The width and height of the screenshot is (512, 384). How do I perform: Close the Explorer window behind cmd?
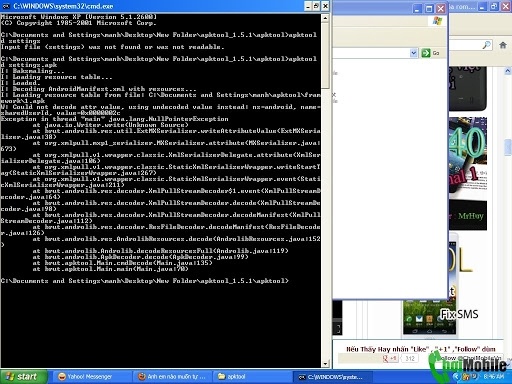tap(441, 9)
